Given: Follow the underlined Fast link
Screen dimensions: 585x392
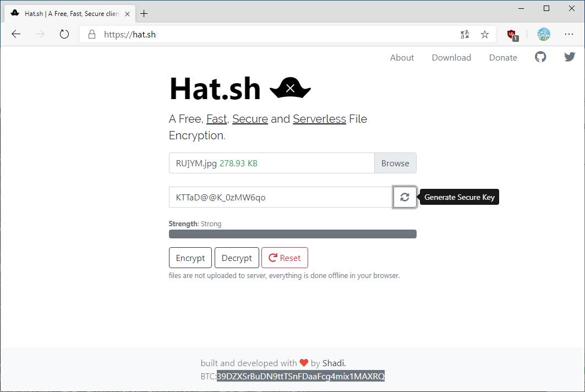Looking at the screenshot, I should (217, 119).
